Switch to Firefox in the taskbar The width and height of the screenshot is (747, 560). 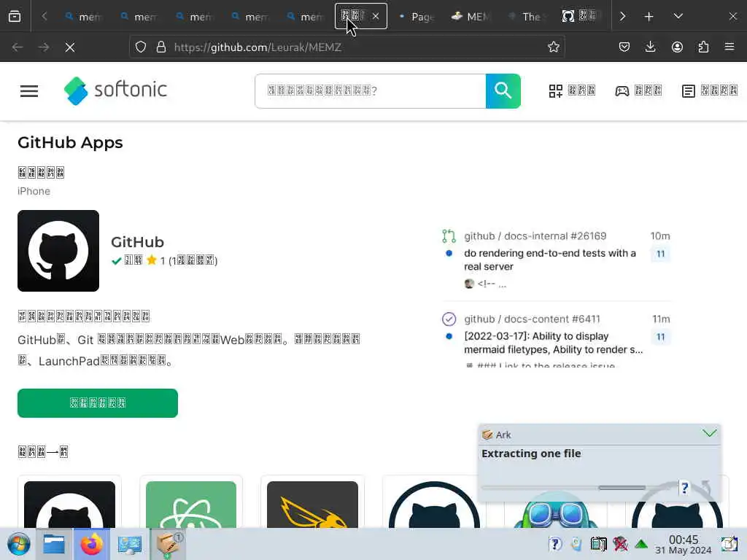tap(91, 544)
